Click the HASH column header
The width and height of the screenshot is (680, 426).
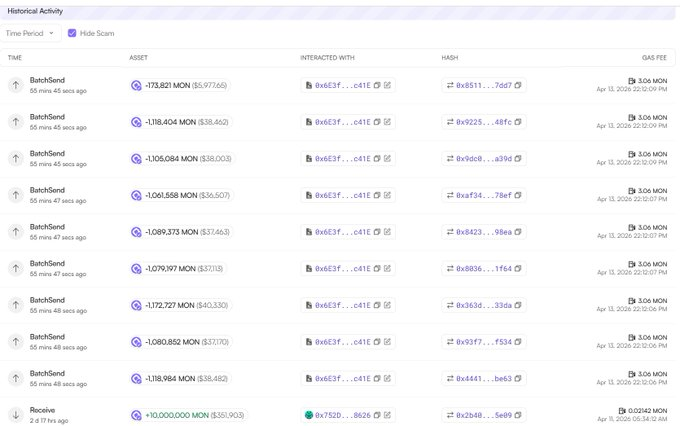click(x=450, y=58)
